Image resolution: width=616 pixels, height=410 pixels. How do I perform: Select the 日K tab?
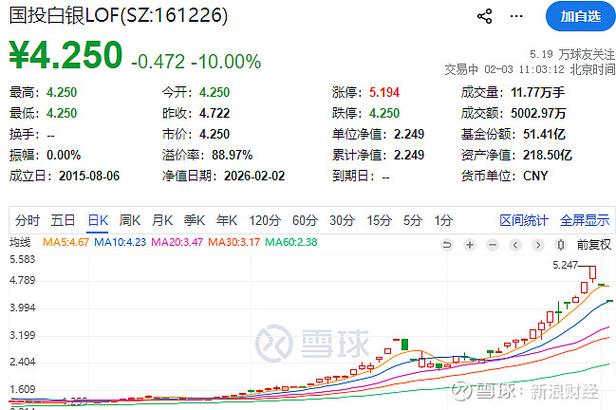pos(98,220)
